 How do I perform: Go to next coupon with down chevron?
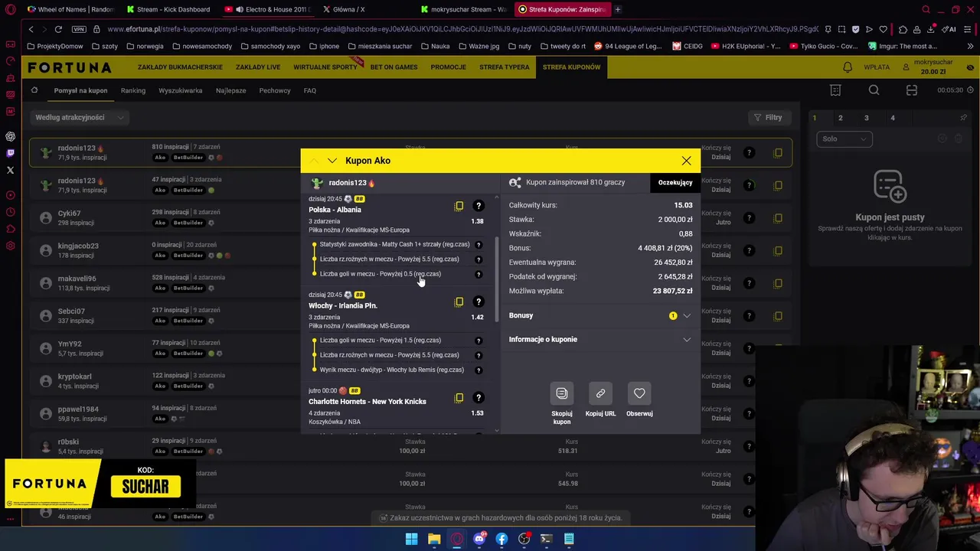pyautogui.click(x=332, y=161)
